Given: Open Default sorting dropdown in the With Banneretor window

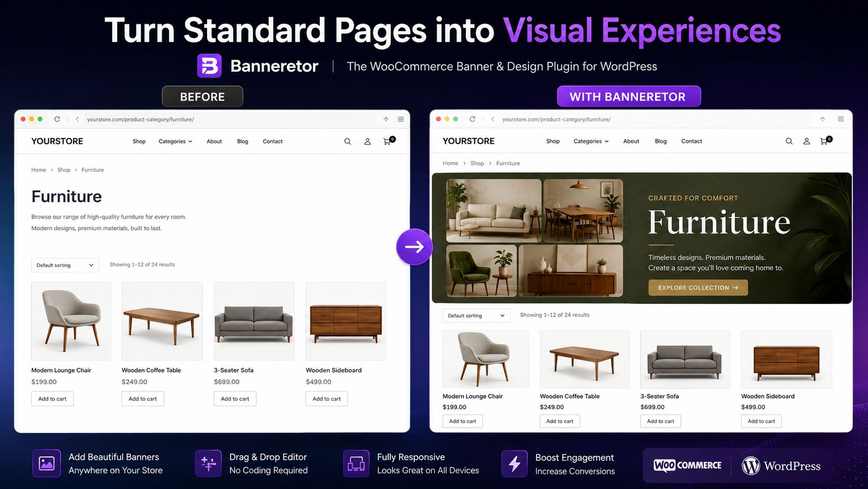Looking at the screenshot, I should (476, 315).
